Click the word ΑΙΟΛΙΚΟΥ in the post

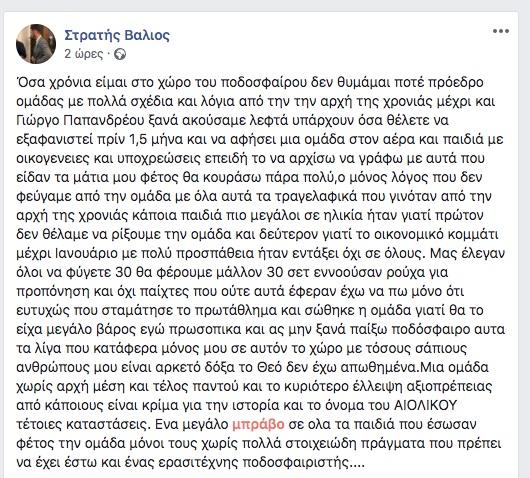(426, 405)
